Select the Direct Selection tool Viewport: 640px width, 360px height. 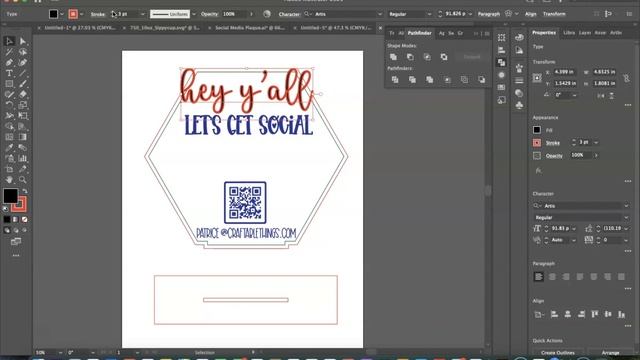click(x=23, y=41)
